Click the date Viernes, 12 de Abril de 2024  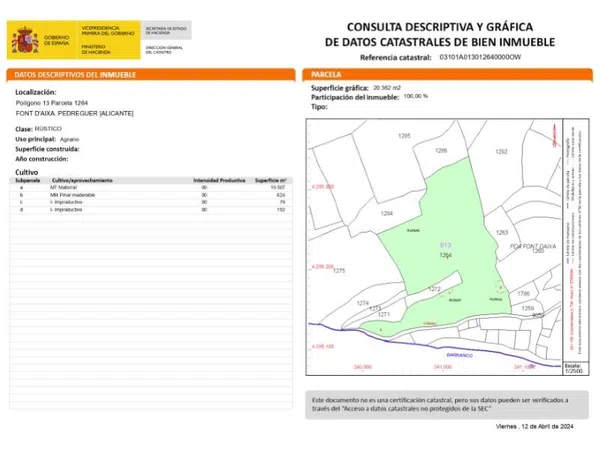pos(535,427)
